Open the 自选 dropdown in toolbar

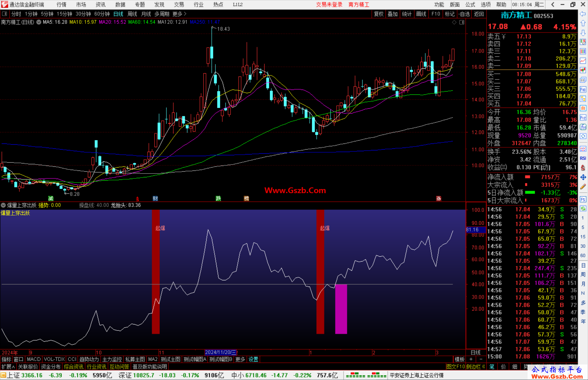tap(464, 14)
